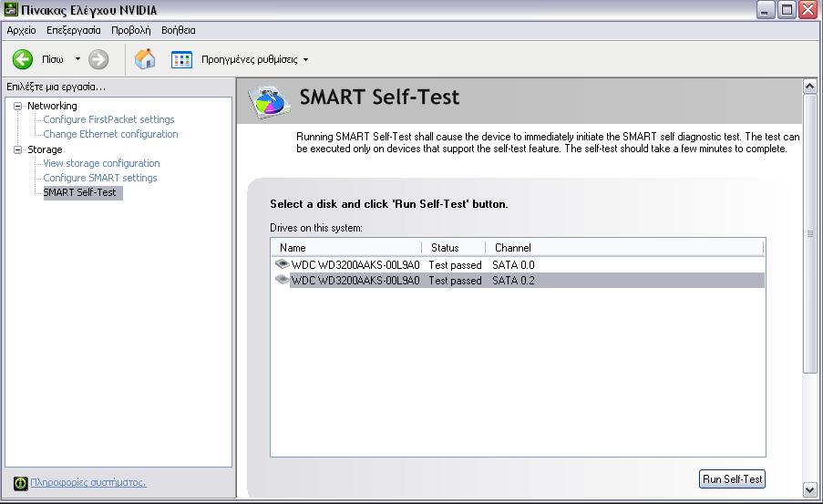
Task: Open the Βοήθεια menu
Action: (x=179, y=30)
